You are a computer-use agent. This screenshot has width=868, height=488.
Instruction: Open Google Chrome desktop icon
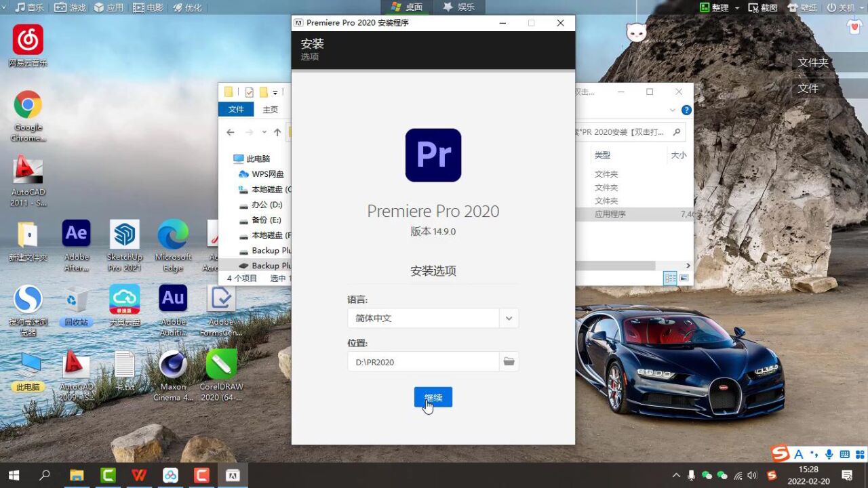click(28, 116)
